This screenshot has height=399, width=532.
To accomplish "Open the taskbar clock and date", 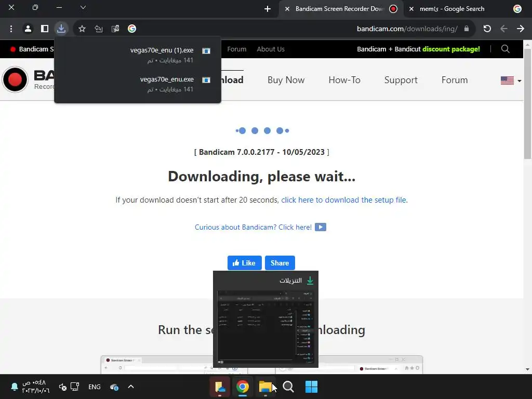I will tap(35, 387).
